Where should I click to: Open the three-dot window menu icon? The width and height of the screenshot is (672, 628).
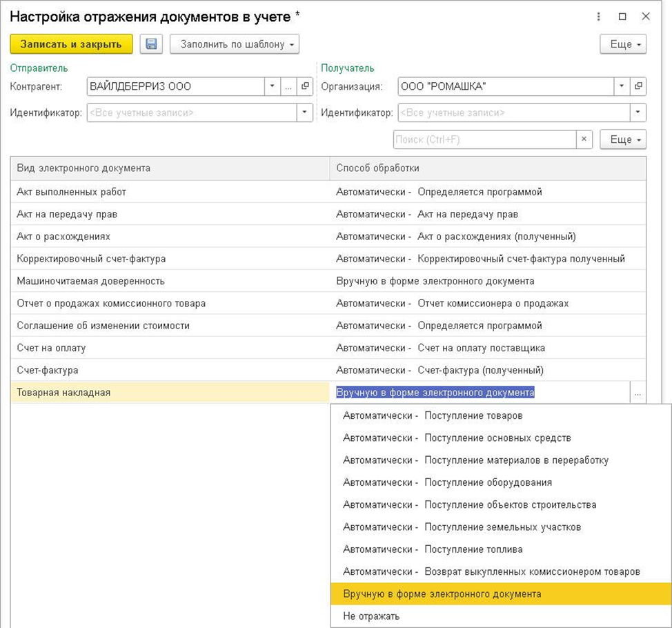coord(598,17)
